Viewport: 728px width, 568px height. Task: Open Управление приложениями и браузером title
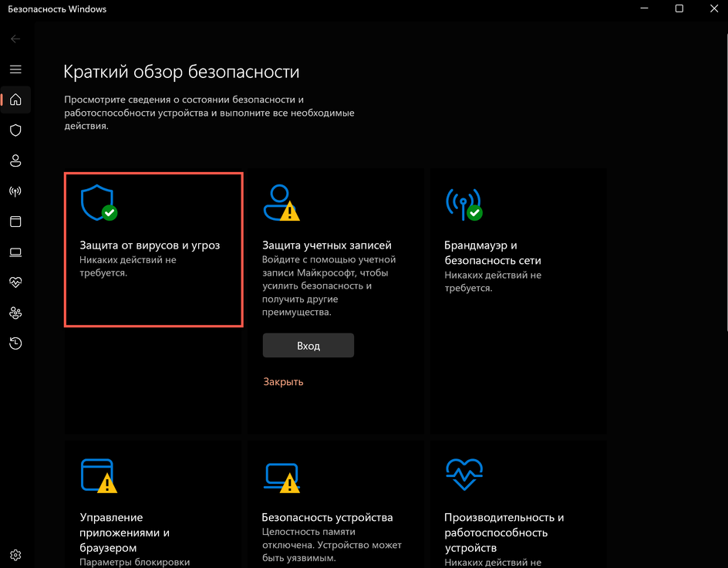pyautogui.click(x=124, y=532)
